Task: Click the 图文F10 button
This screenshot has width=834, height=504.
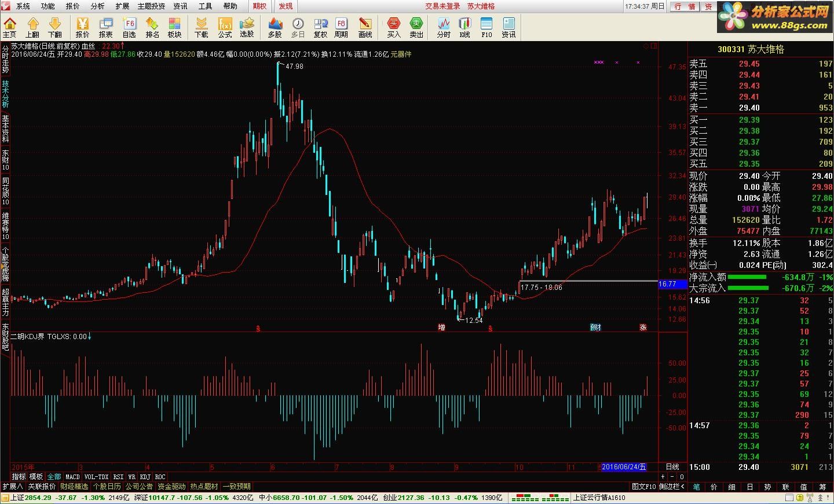Action: 643,487
